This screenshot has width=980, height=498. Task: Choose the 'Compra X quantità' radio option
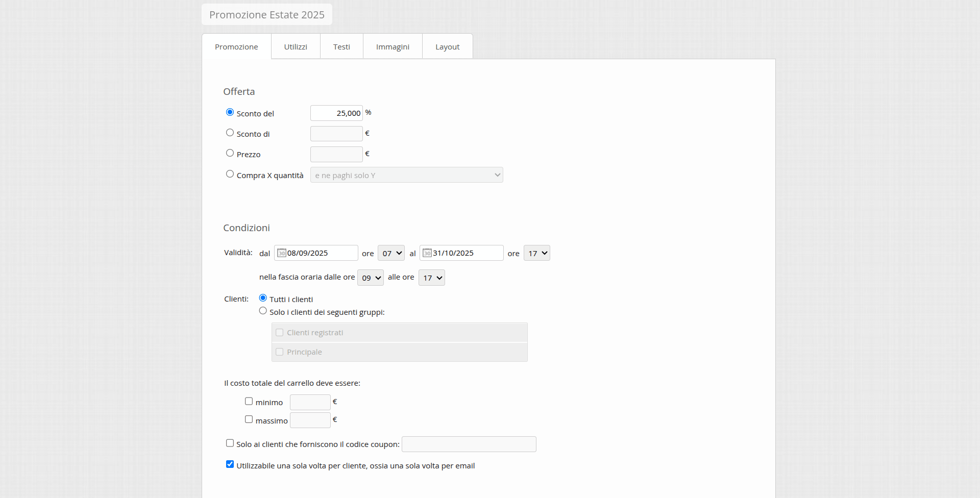pyautogui.click(x=230, y=174)
